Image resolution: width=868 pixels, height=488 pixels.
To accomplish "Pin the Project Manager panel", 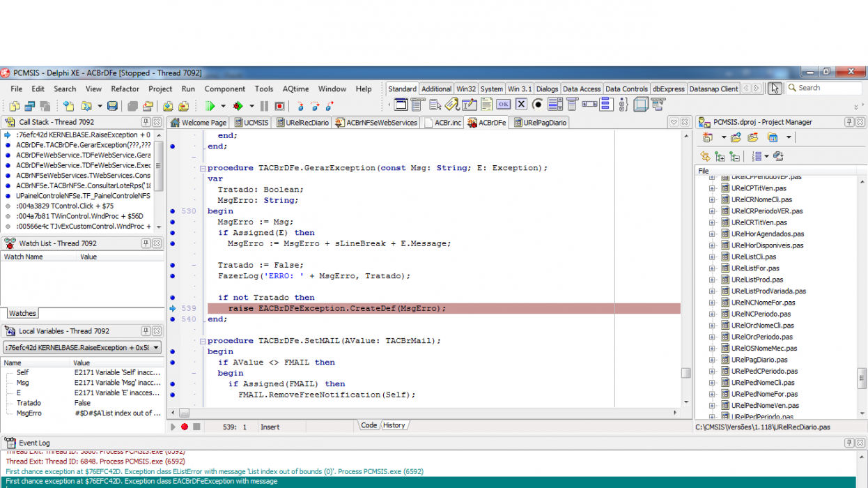I will tap(848, 122).
